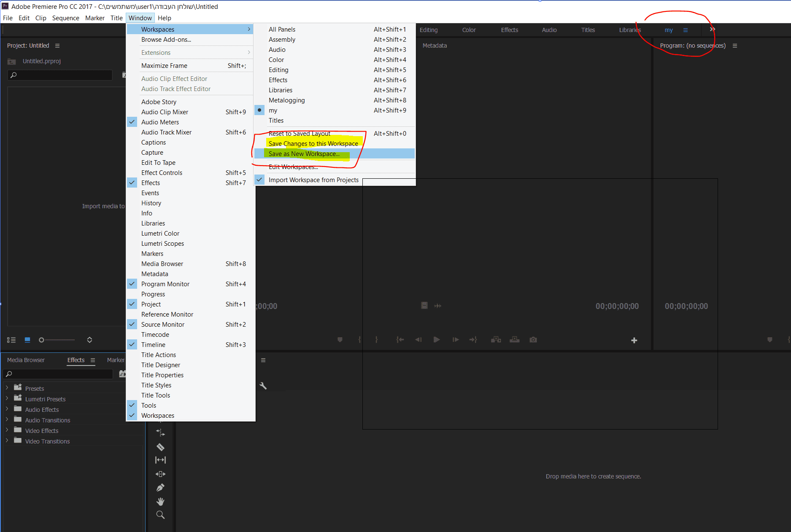The width and height of the screenshot is (791, 532).
Task: Toggle Source Monitor in Window menu
Action: click(191, 325)
